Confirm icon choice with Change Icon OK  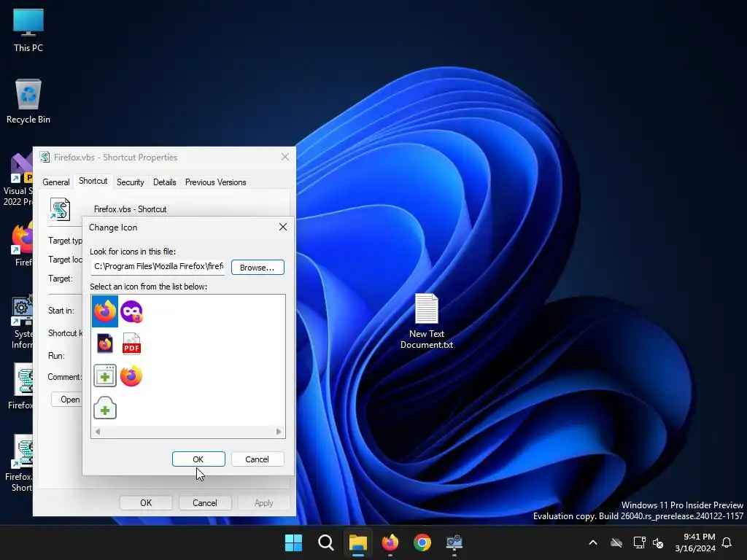click(198, 459)
